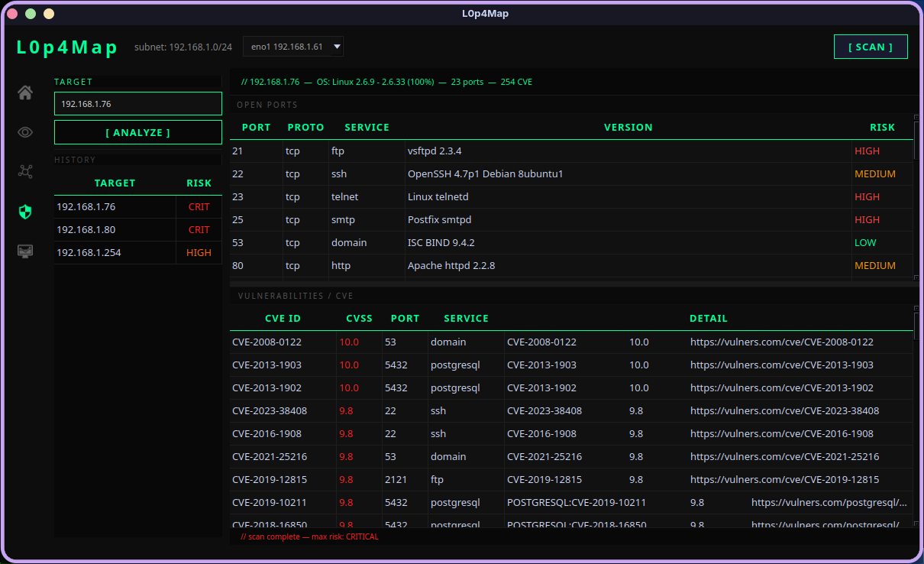
Task: Open vulners link for CVE-2021-25216
Action: (784, 457)
